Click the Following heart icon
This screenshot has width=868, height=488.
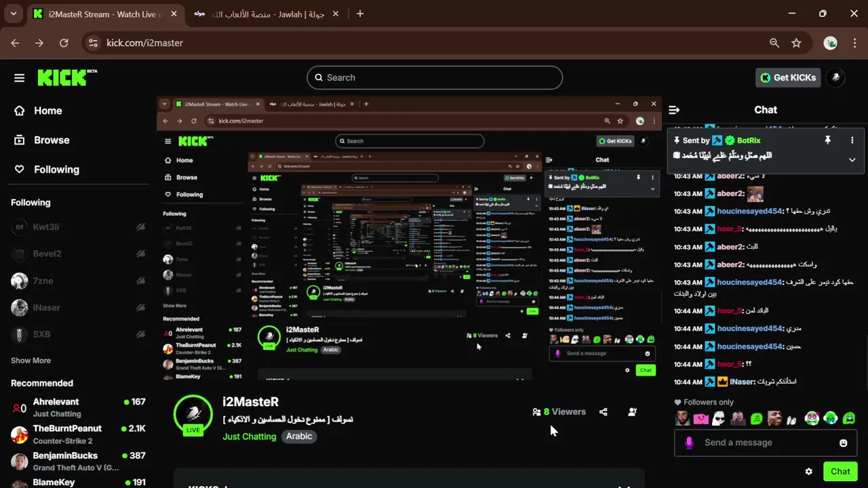click(20, 169)
